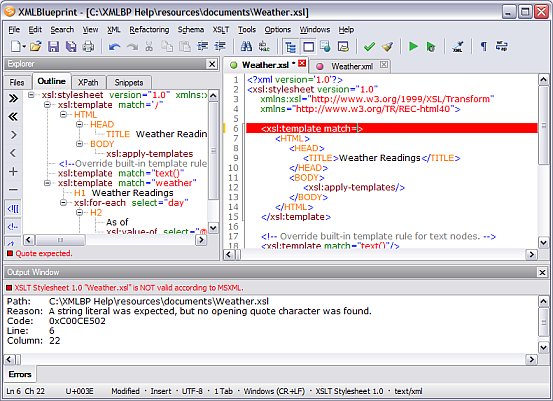The height and width of the screenshot is (401, 553).
Task: Cut selection with the scissors icon
Action: 149,46
